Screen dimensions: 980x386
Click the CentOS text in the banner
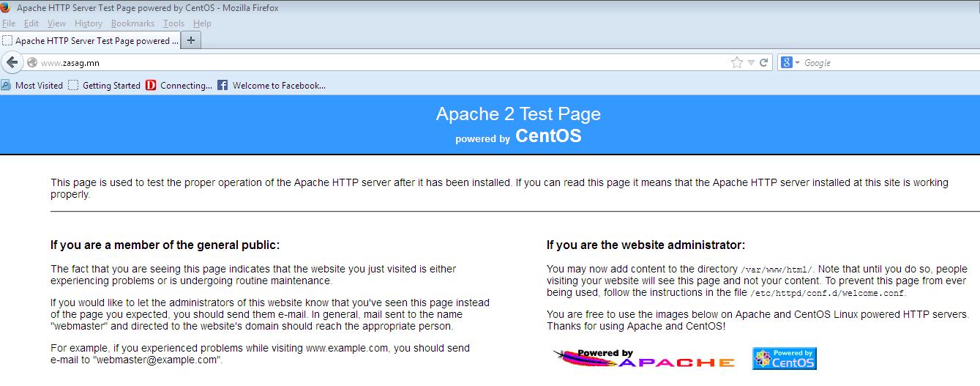548,136
